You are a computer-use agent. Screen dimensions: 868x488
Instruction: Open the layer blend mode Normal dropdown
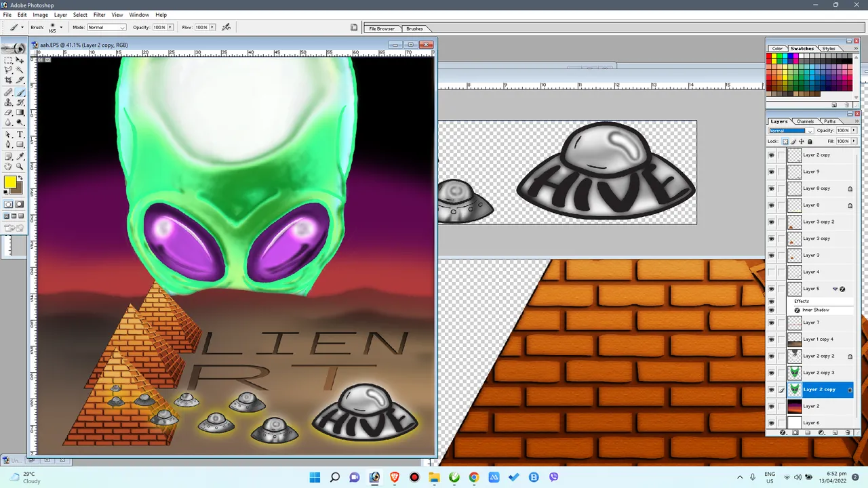tap(790, 131)
